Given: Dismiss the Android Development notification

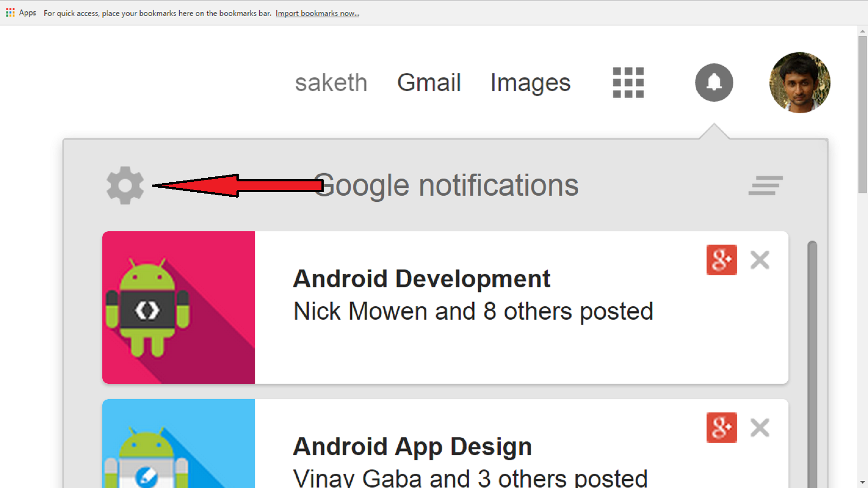Looking at the screenshot, I should coord(759,260).
